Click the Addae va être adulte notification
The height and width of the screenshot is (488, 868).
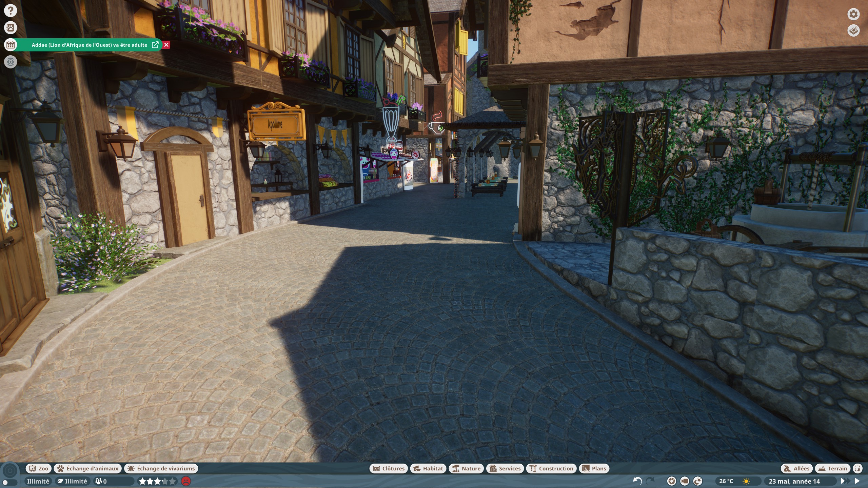click(90, 45)
